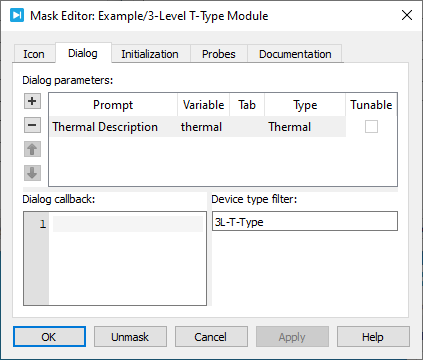Switch to the Icon tab
This screenshot has height=360, width=423.
point(34,54)
